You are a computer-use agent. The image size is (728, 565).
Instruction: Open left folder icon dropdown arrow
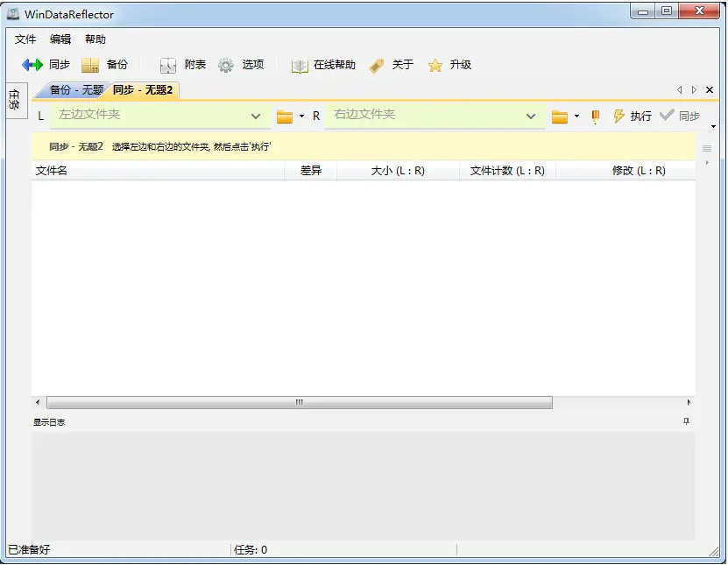(x=301, y=116)
